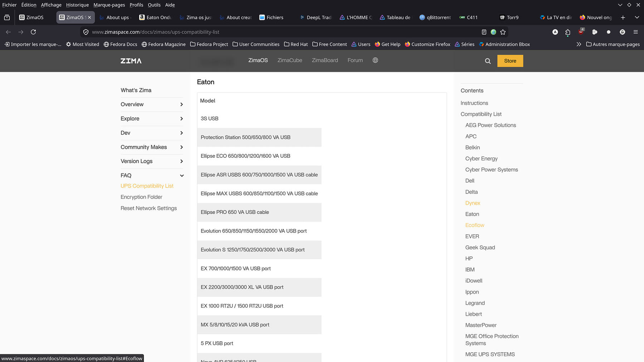644x362 pixels.
Task: Reload the current page
Action: point(33,32)
